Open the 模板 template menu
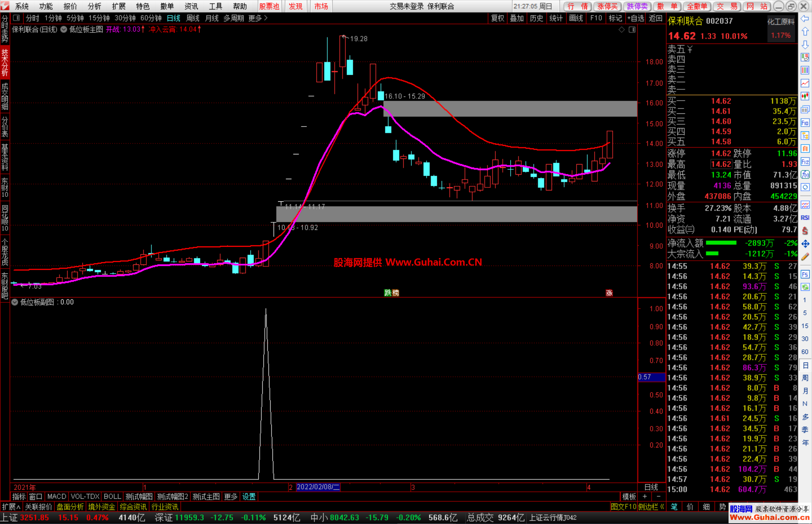Viewport: 812px width, 524px height. [x=629, y=497]
